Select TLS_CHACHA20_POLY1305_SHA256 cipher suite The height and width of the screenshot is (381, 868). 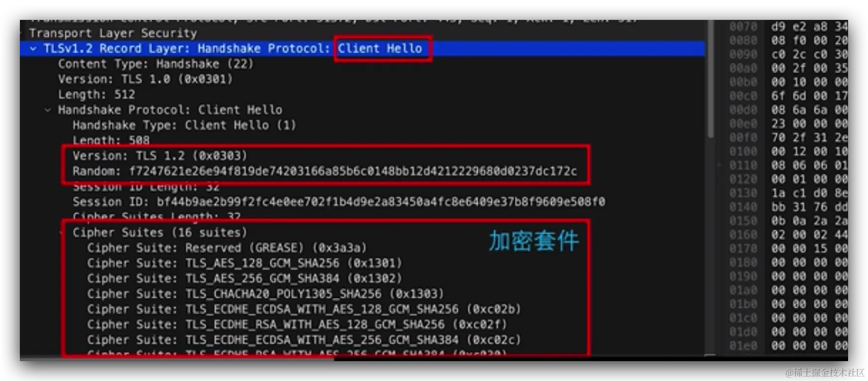click(265, 294)
